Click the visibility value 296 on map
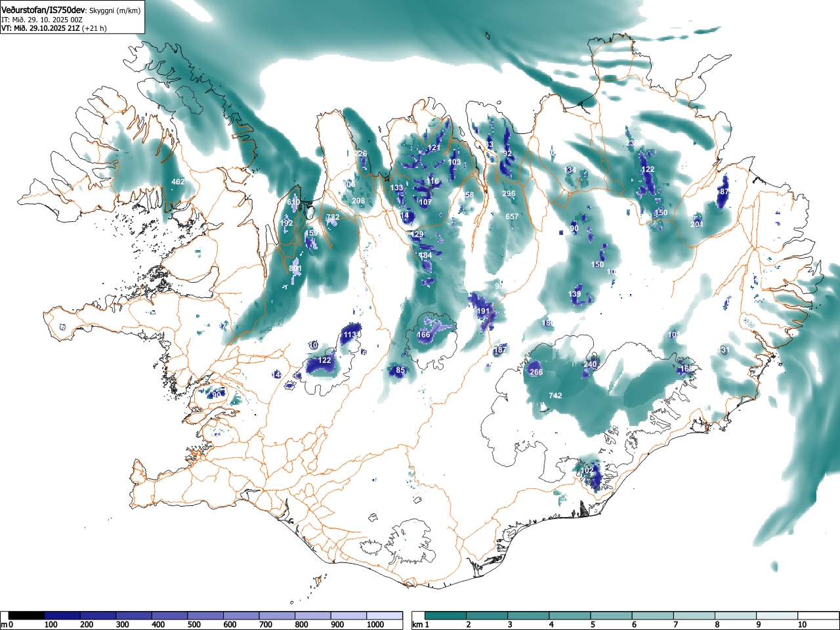The image size is (840, 630). pos(509,194)
